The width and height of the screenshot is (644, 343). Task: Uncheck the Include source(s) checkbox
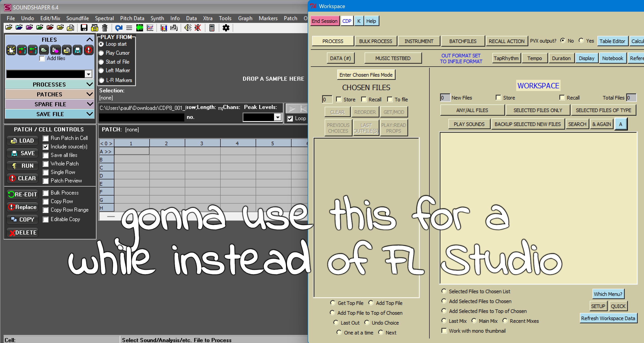point(46,146)
